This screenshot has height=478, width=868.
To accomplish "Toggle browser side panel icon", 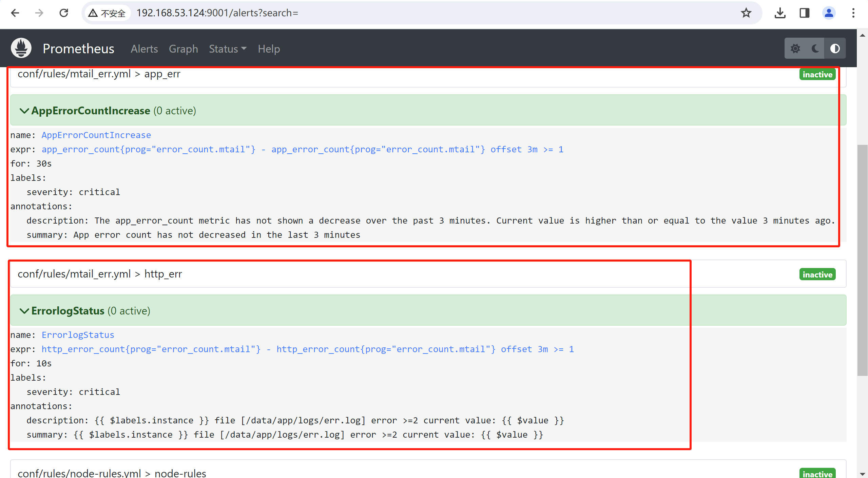I will [804, 13].
